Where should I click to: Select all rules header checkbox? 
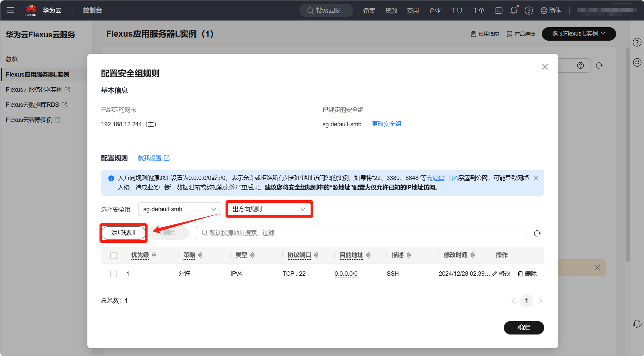[114, 256]
